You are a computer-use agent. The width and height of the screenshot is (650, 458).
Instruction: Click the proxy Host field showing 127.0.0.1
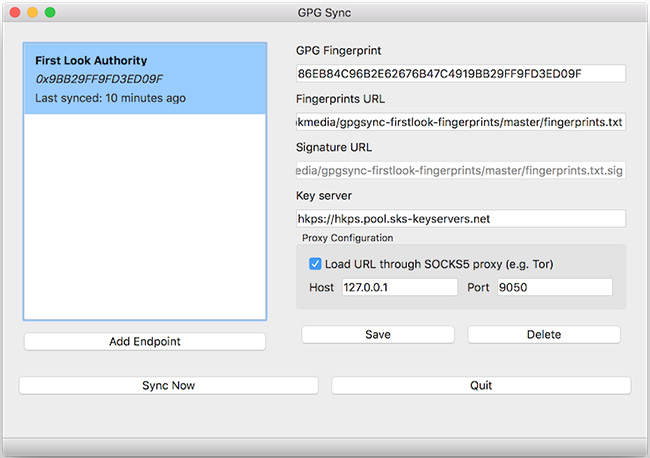[x=398, y=287]
